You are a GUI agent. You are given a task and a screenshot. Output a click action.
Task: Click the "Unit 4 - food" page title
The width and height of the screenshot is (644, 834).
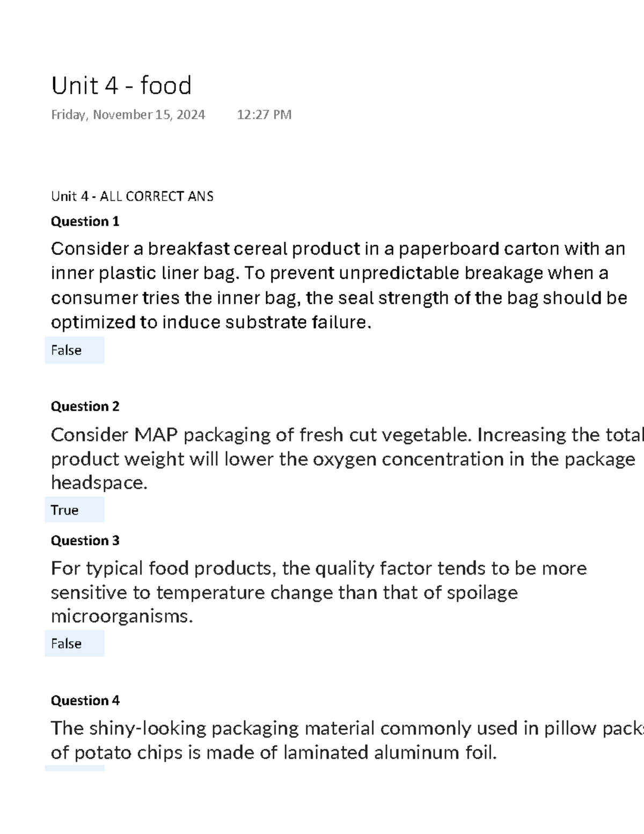[x=121, y=86]
